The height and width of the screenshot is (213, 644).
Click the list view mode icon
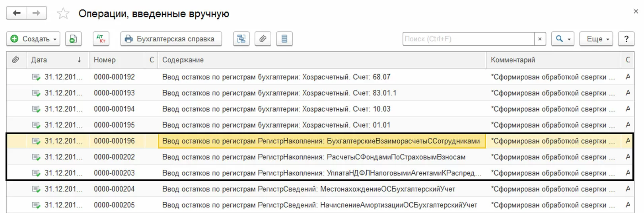click(284, 39)
